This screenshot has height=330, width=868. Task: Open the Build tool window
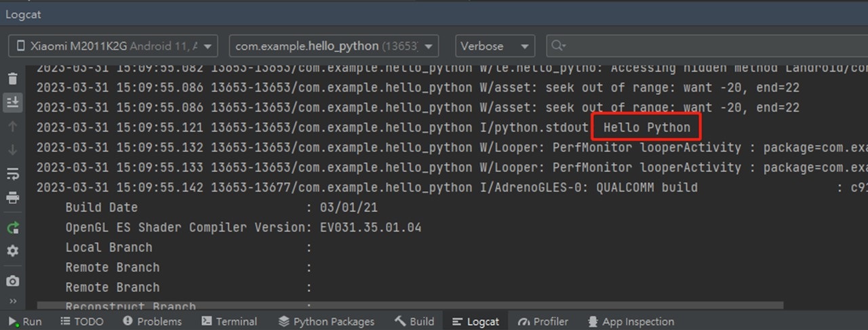(x=414, y=321)
